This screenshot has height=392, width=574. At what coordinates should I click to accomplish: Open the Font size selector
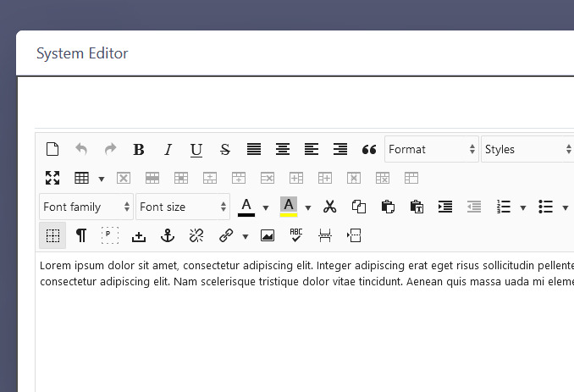183,207
